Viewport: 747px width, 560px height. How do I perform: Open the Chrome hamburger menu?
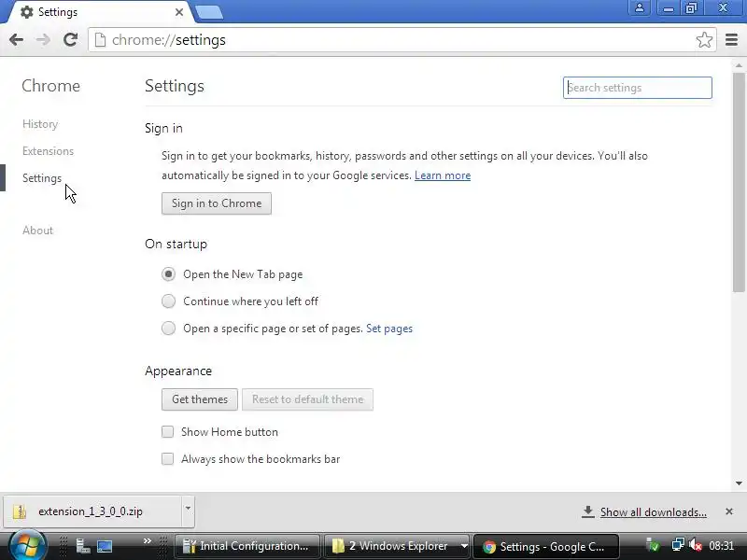coord(731,39)
